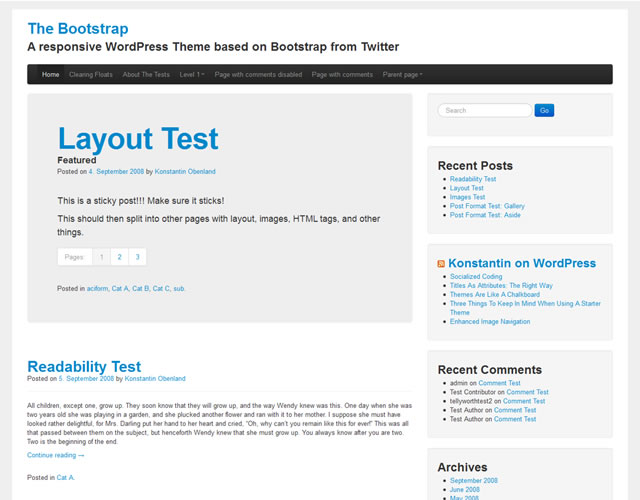640x500 pixels.
Task: Click the RSS feed icon beside Konstantin on WordPress
Action: click(441, 264)
